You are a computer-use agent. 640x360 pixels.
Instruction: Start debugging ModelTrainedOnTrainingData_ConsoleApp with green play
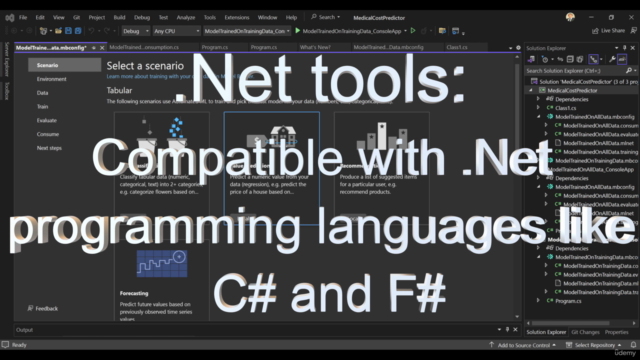(x=298, y=31)
